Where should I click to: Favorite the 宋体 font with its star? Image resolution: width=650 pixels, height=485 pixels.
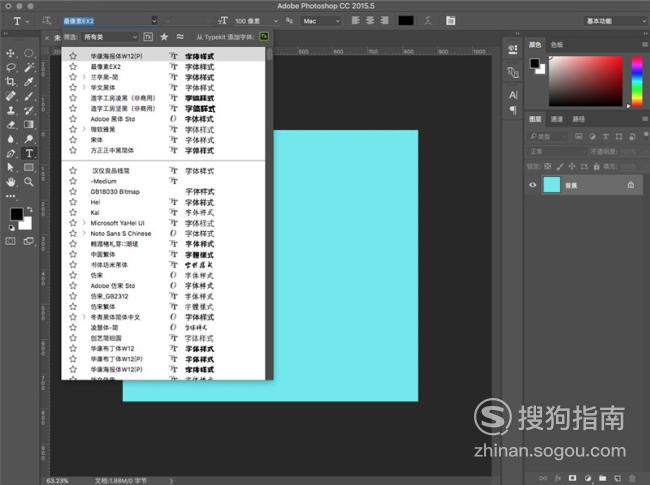point(73,140)
